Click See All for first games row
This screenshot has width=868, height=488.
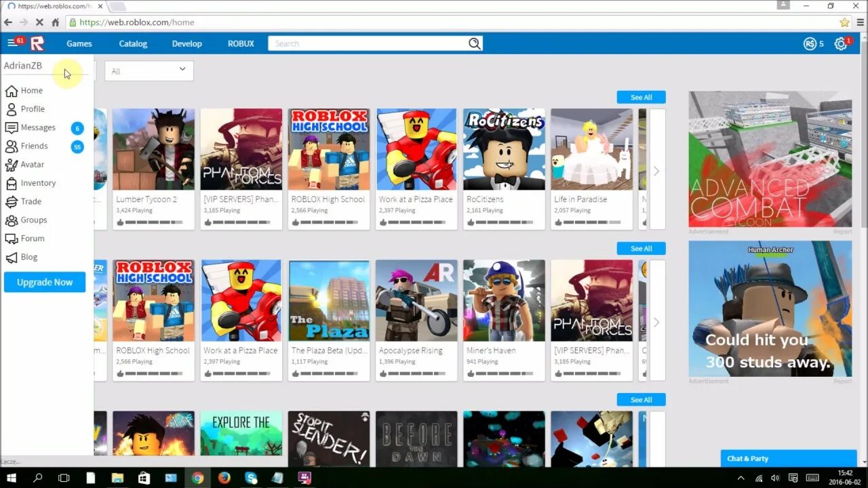[x=641, y=97]
